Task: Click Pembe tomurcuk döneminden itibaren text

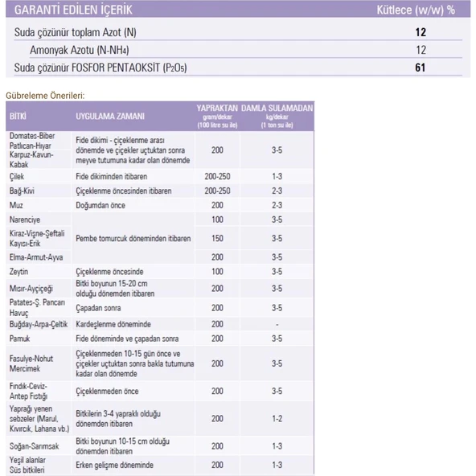Action: coord(133,238)
